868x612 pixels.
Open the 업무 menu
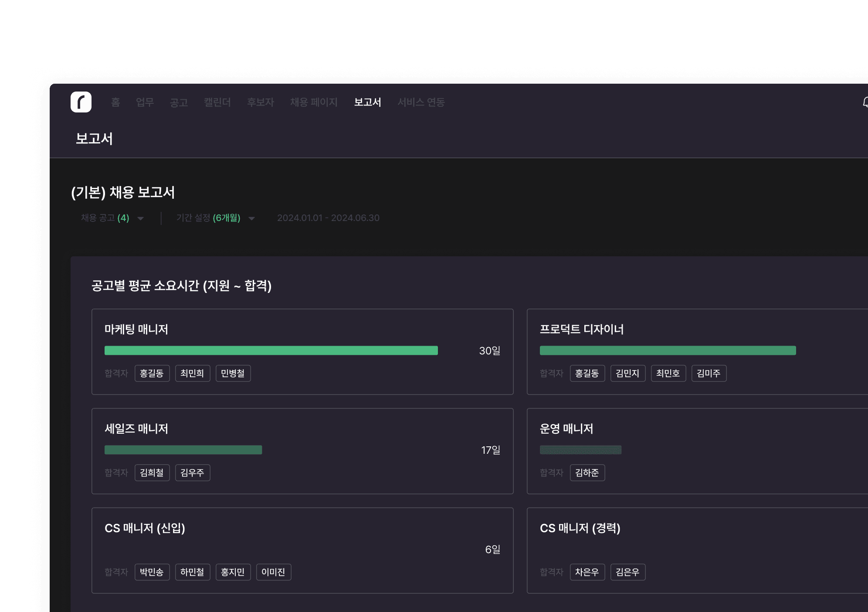pyautogui.click(x=145, y=102)
